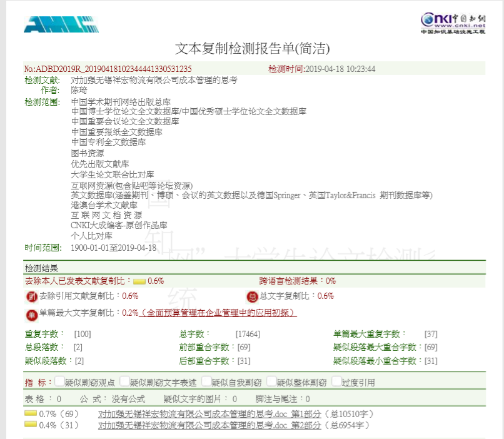Click yellow bar next to 去除本人已发表文献复制比
The height and width of the screenshot is (439, 504).
click(139, 281)
